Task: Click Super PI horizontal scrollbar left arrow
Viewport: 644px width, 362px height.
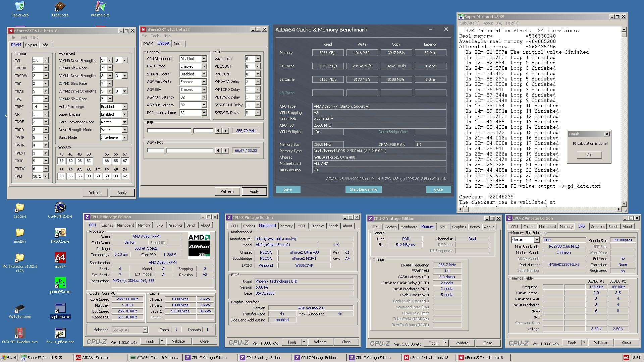Action: (461, 209)
